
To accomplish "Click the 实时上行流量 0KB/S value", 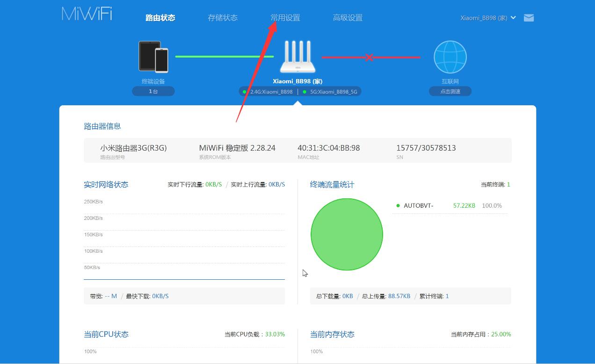I will point(277,184).
